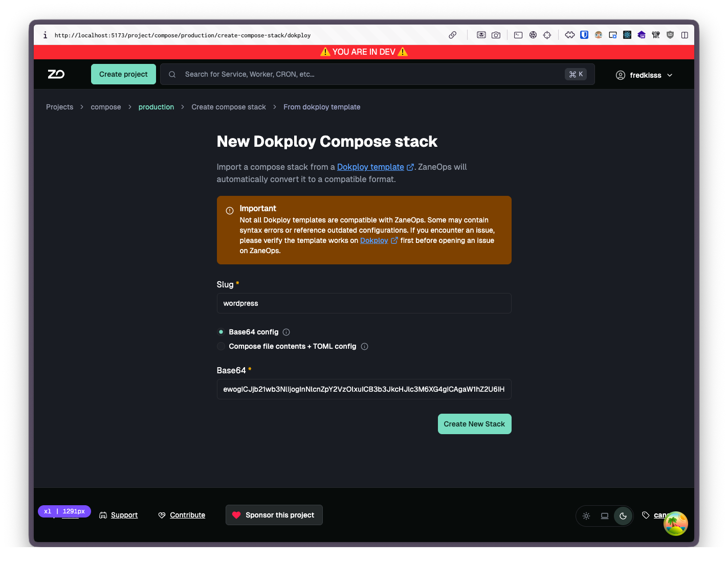Click From dokploy template breadcrumb
The image size is (728, 585).
point(322,107)
